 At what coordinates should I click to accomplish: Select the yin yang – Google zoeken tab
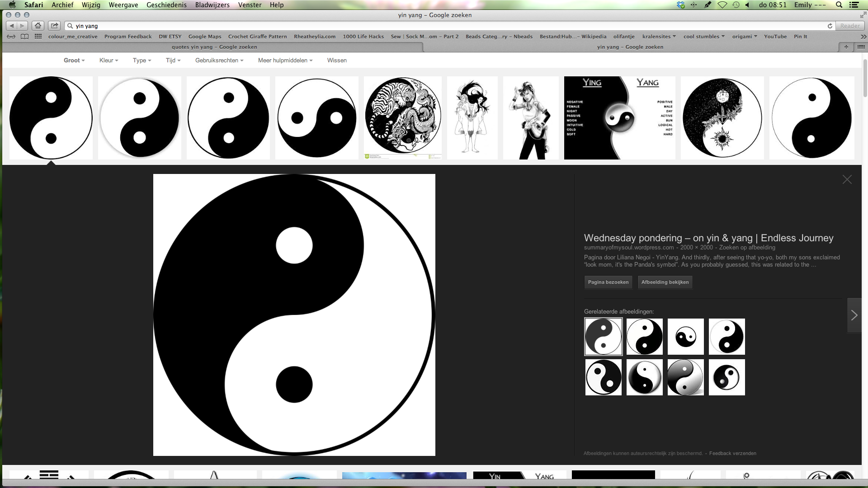[x=630, y=47]
